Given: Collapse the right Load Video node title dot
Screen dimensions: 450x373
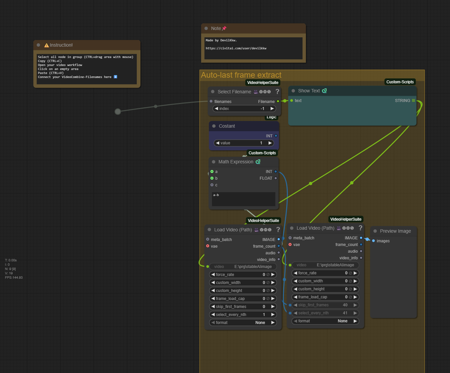Looking at the screenshot, I should click(x=292, y=228).
